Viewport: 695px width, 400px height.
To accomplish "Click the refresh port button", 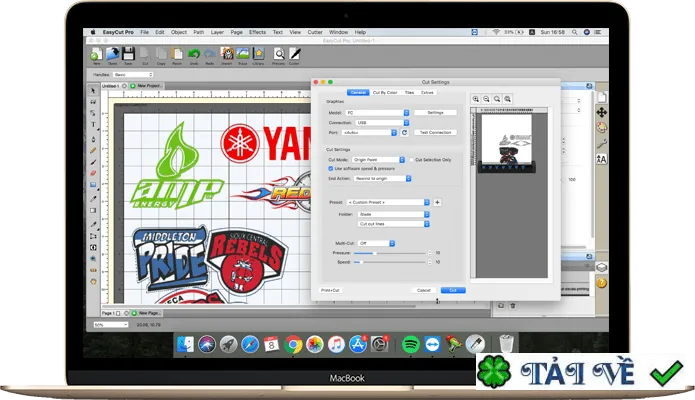I will (x=404, y=133).
